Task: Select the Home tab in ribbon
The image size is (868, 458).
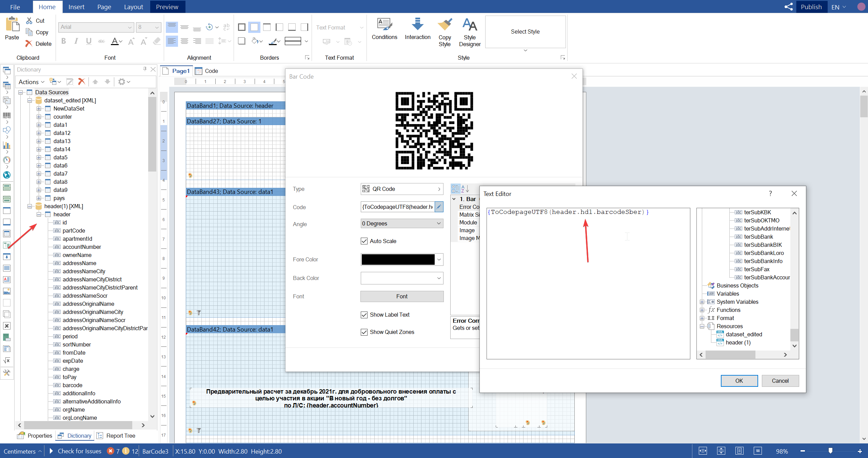Action: click(x=47, y=6)
